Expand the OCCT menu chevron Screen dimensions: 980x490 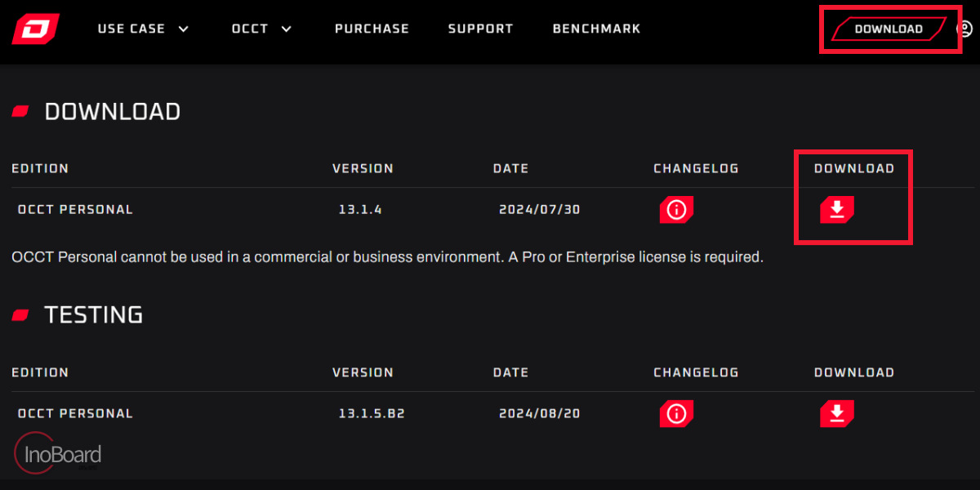point(286,29)
